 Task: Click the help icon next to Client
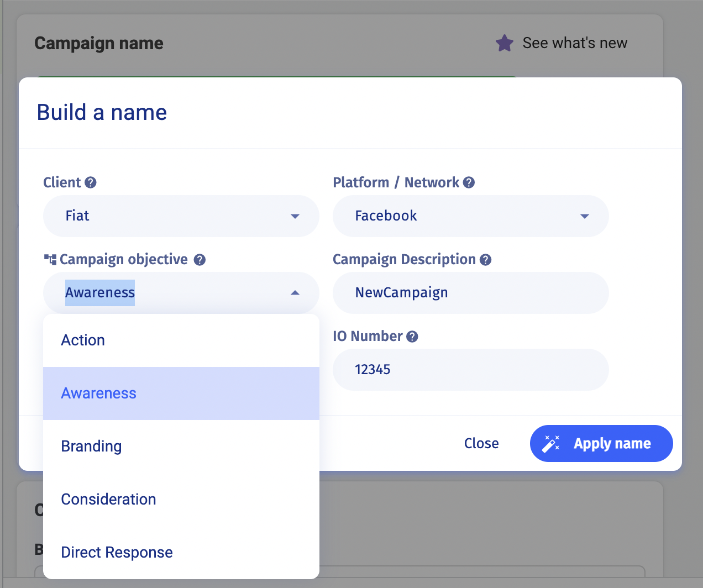tap(91, 182)
